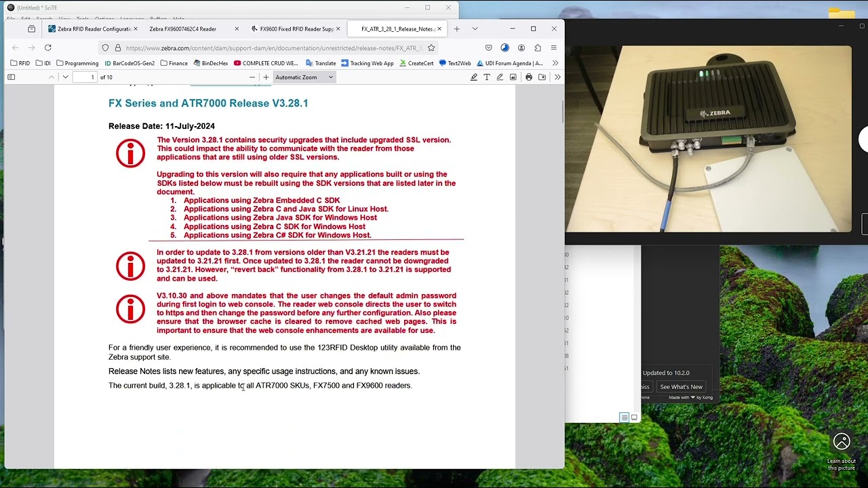
Task: Click See What's New button
Action: pyautogui.click(x=681, y=387)
